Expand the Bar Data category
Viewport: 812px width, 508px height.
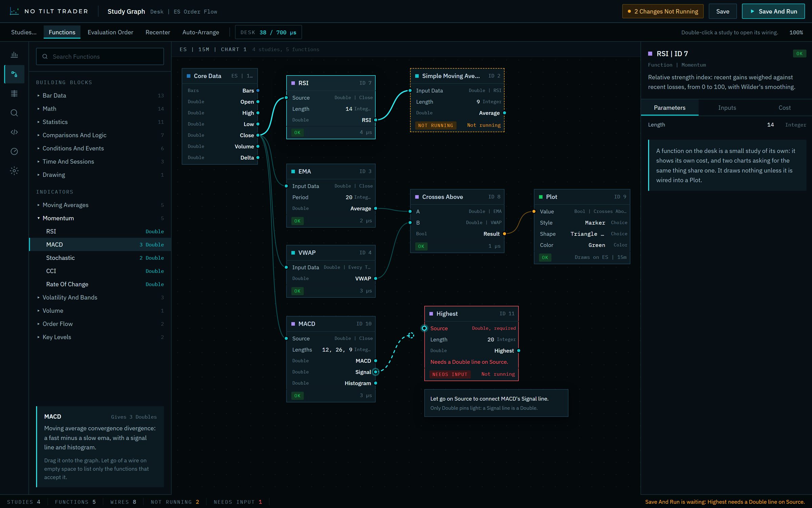pyautogui.click(x=100, y=96)
